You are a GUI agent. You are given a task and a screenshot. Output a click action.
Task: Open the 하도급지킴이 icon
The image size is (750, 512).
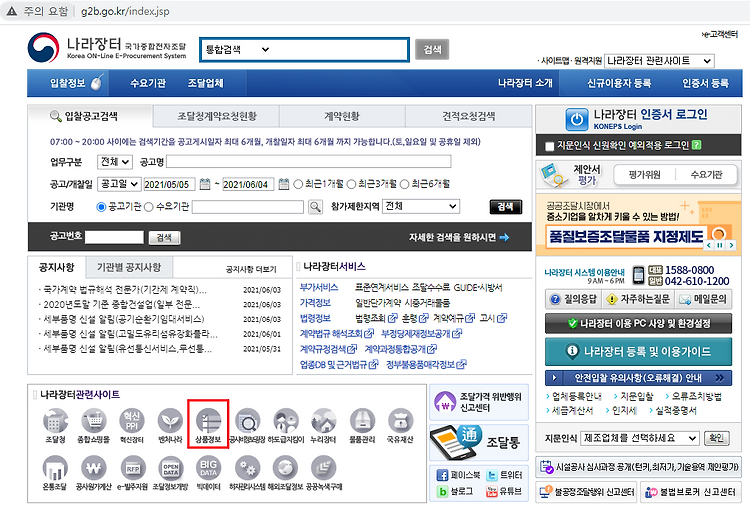(x=286, y=421)
